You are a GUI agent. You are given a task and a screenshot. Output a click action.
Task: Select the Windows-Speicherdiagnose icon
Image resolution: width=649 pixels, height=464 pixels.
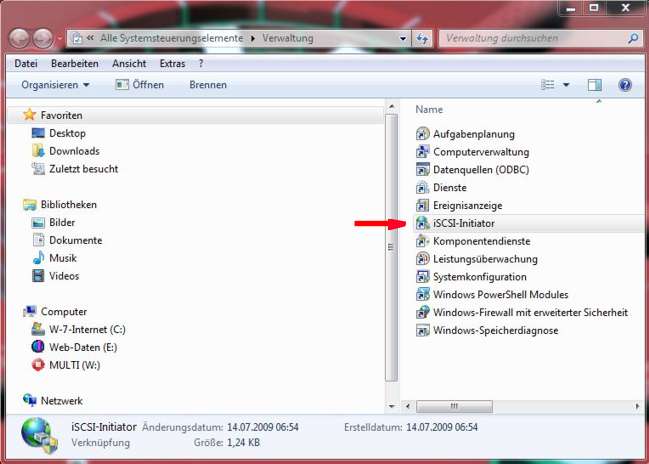[423, 330]
